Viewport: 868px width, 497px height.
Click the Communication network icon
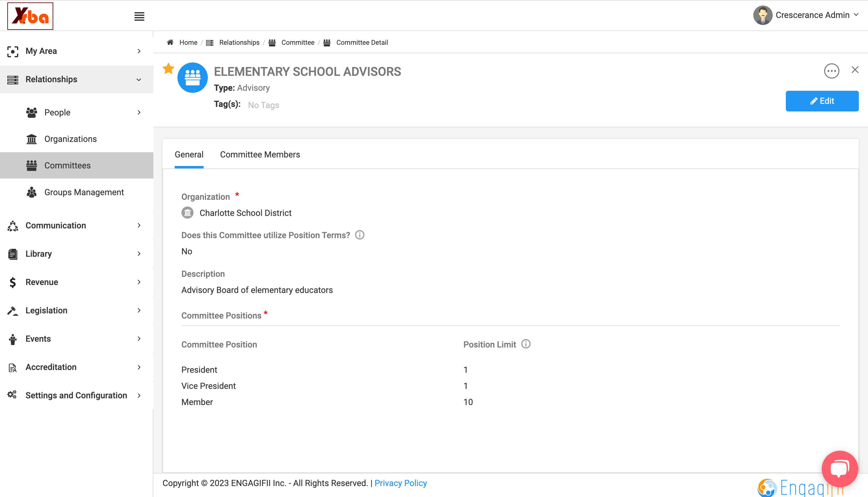point(12,226)
